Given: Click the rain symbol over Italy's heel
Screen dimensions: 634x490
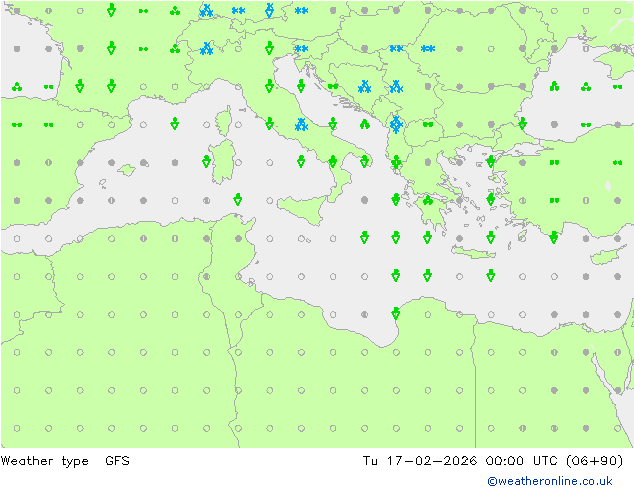Looking at the screenshot, I should tap(364, 162).
